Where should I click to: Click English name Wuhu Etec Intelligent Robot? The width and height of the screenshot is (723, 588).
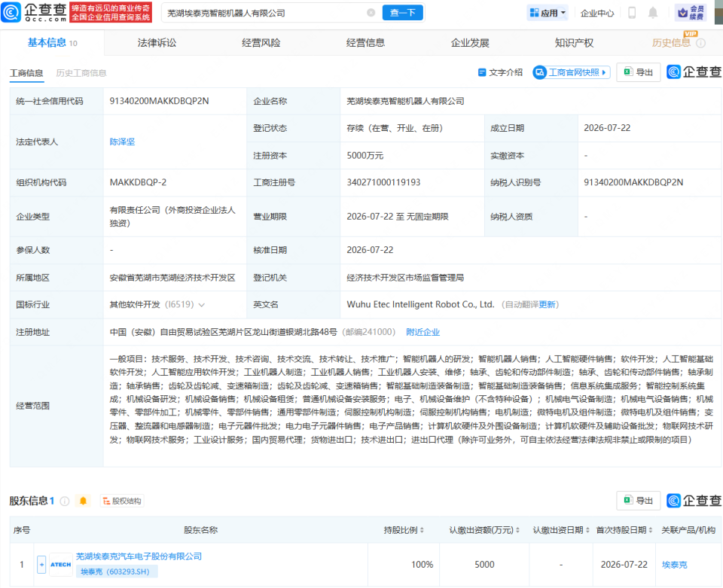pyautogui.click(x=420, y=305)
